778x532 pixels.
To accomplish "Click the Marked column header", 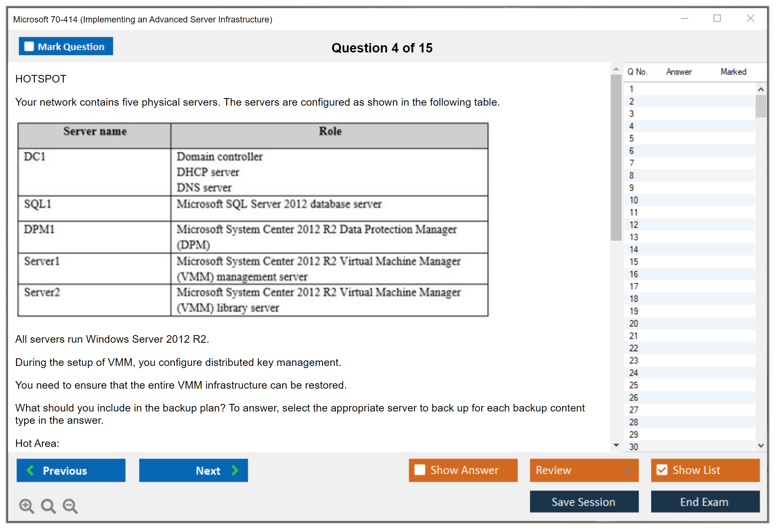I will 733,72.
